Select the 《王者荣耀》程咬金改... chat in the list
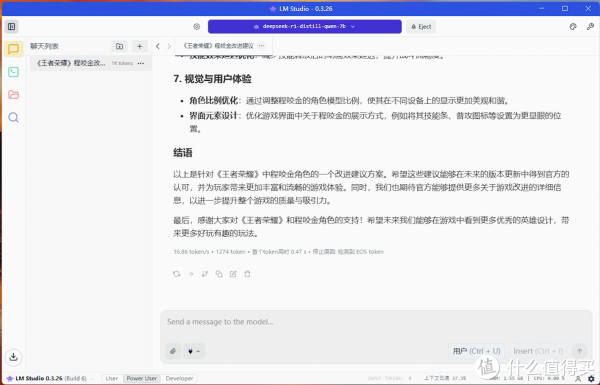600x385 pixels. pos(91,63)
